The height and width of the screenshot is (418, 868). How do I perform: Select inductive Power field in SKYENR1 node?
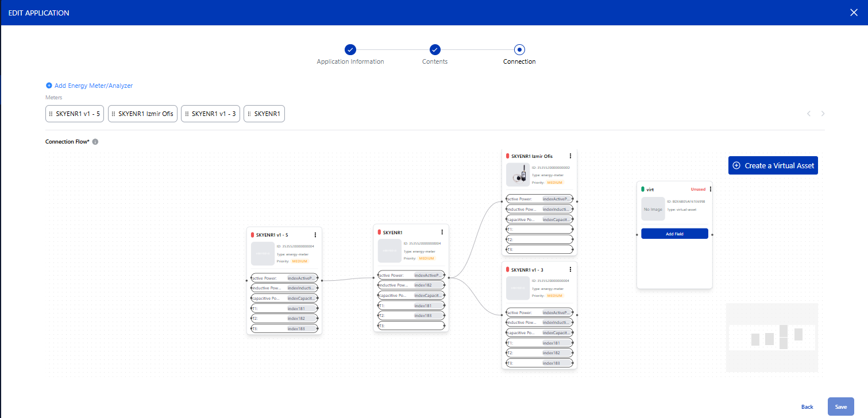(411, 285)
